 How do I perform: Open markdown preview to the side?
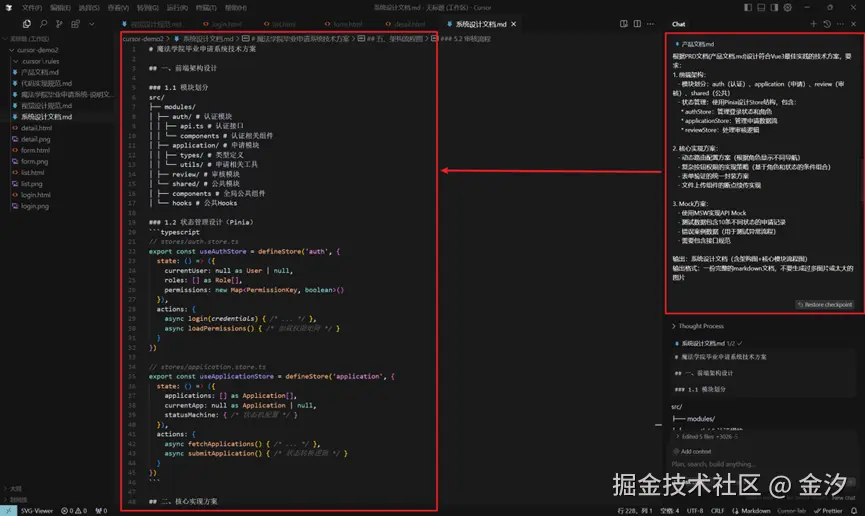[x=623, y=24]
